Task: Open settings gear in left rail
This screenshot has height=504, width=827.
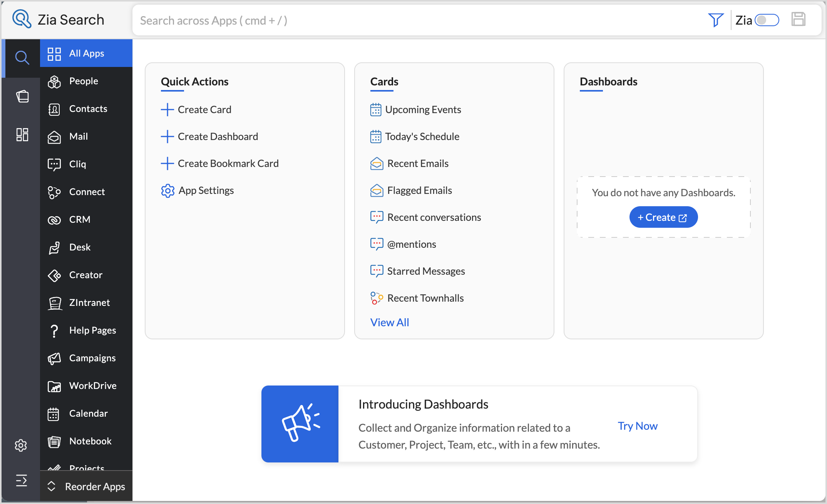Action: click(x=21, y=445)
